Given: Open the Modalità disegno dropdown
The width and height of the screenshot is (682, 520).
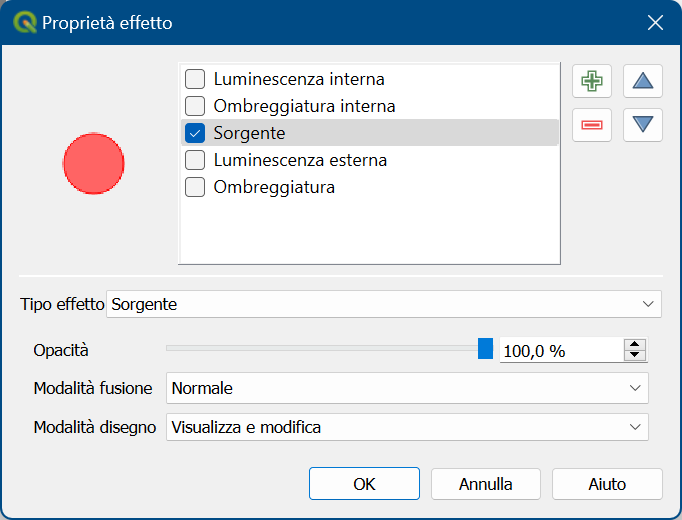Looking at the screenshot, I should [407, 427].
